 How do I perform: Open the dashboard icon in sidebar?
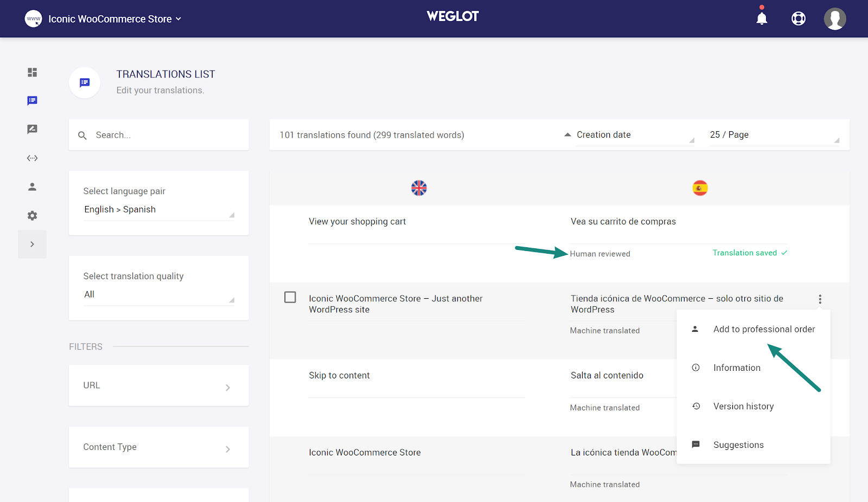[x=33, y=72]
